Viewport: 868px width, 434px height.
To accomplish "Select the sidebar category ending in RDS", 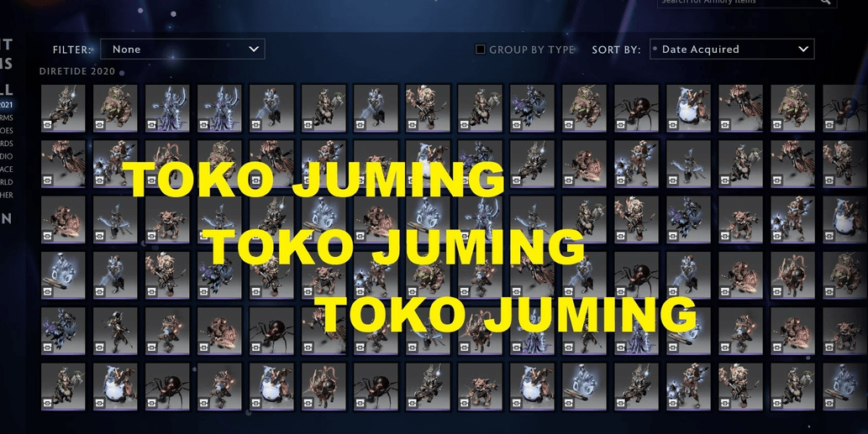I will (x=7, y=144).
